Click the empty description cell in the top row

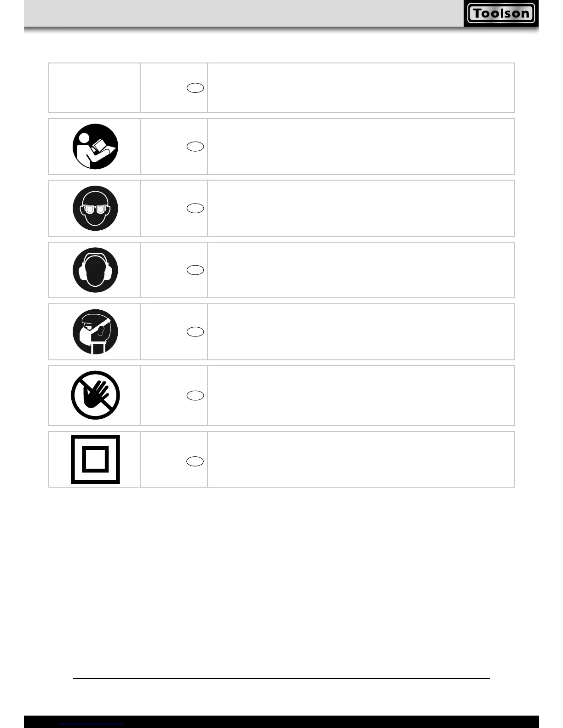pos(361,88)
